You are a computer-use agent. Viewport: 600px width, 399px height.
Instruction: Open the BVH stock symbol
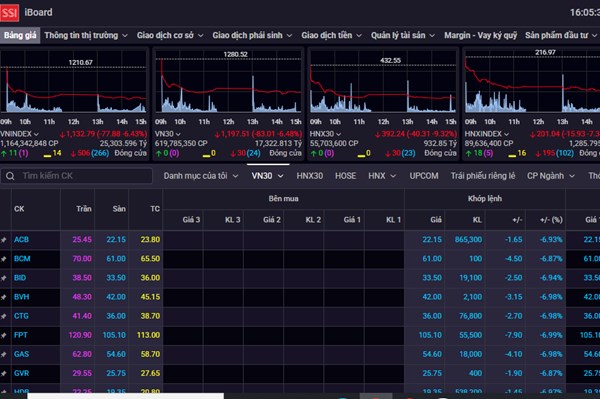pyautogui.click(x=21, y=297)
